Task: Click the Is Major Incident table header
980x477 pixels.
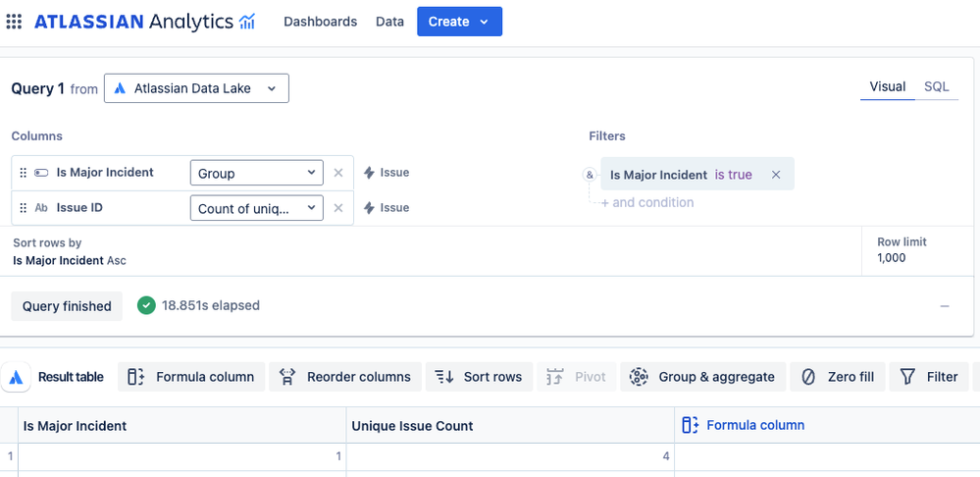Action: point(181,426)
